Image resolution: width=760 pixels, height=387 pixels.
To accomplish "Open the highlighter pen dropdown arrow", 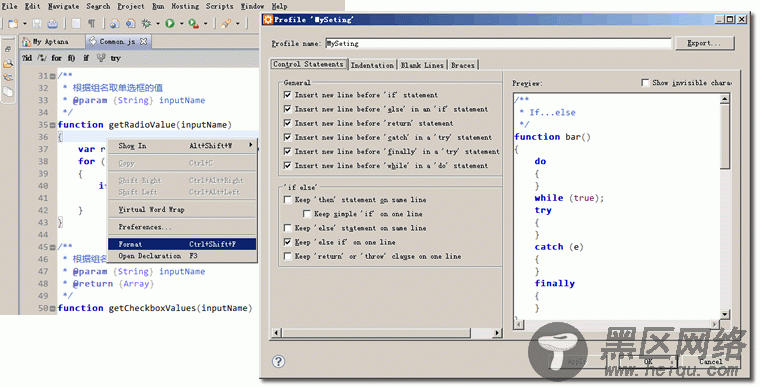I will click(238, 23).
